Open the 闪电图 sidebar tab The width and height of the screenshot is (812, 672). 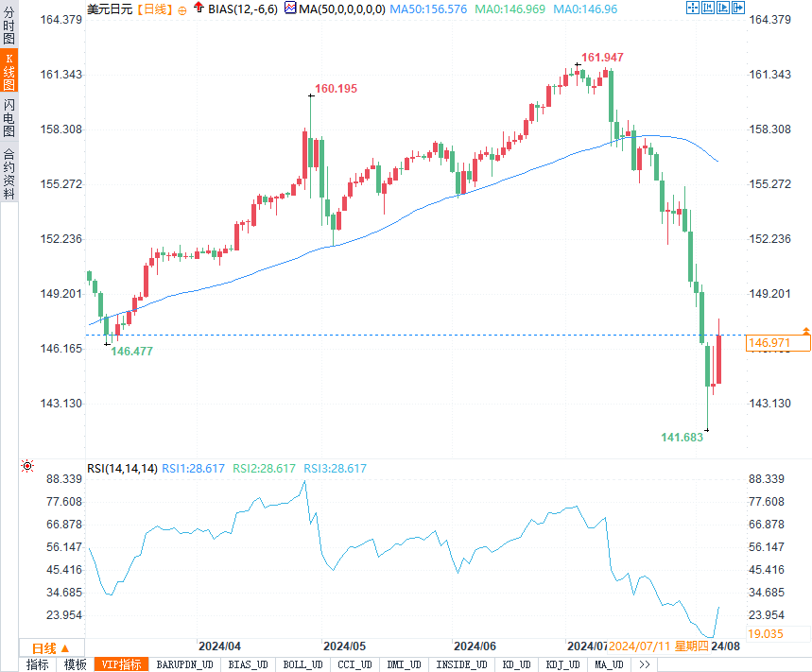(9, 117)
